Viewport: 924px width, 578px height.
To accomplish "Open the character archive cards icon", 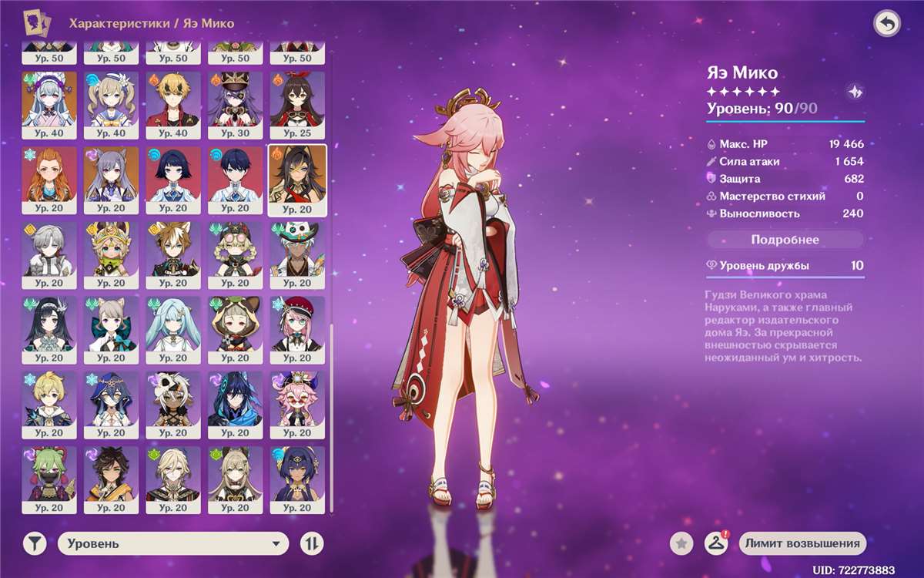I will 38,24.
